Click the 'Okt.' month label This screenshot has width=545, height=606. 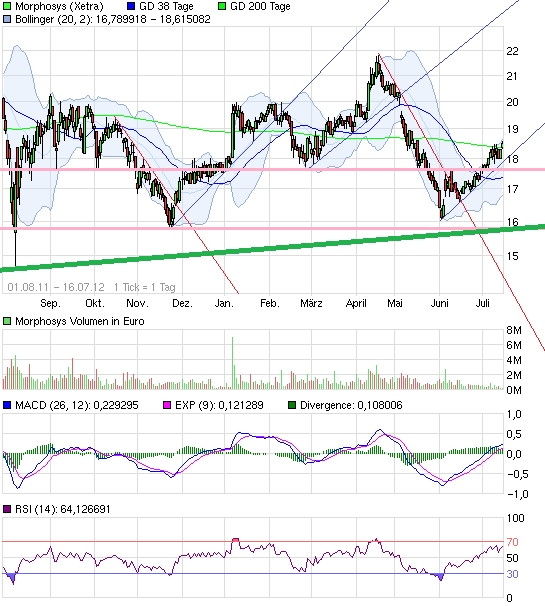coord(95,303)
